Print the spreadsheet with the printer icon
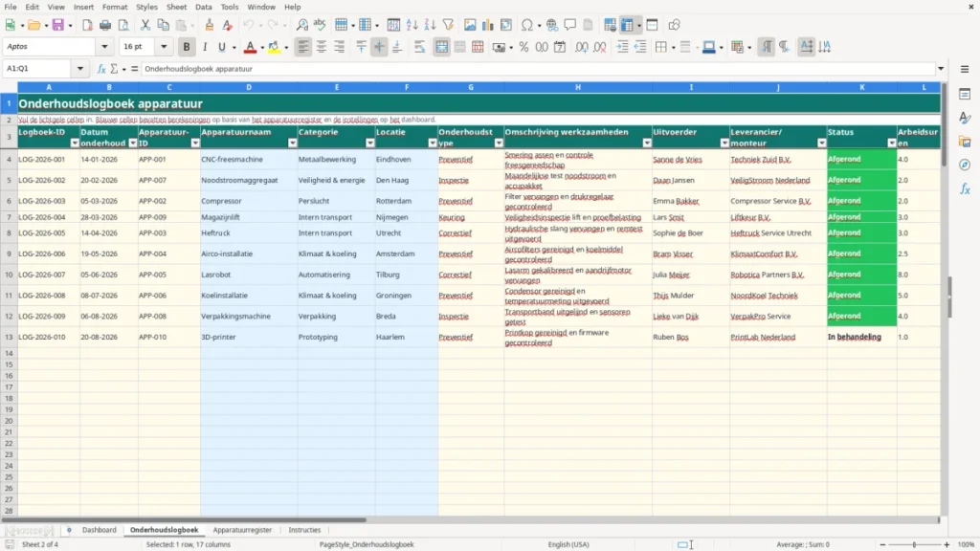 (x=105, y=25)
